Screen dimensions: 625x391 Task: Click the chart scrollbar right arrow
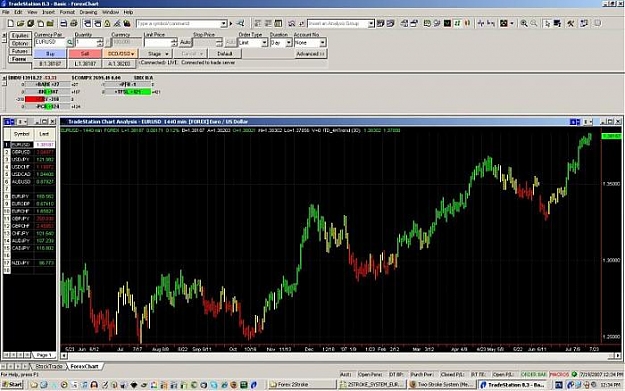click(x=618, y=355)
